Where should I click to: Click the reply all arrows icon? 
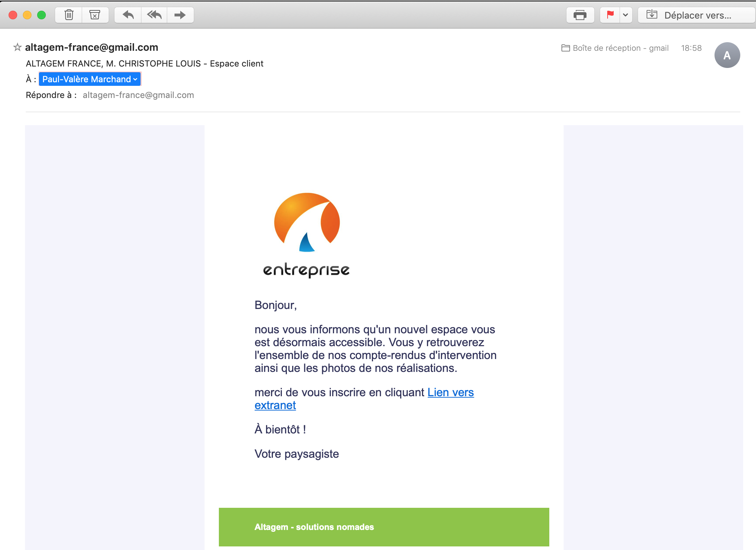154,15
